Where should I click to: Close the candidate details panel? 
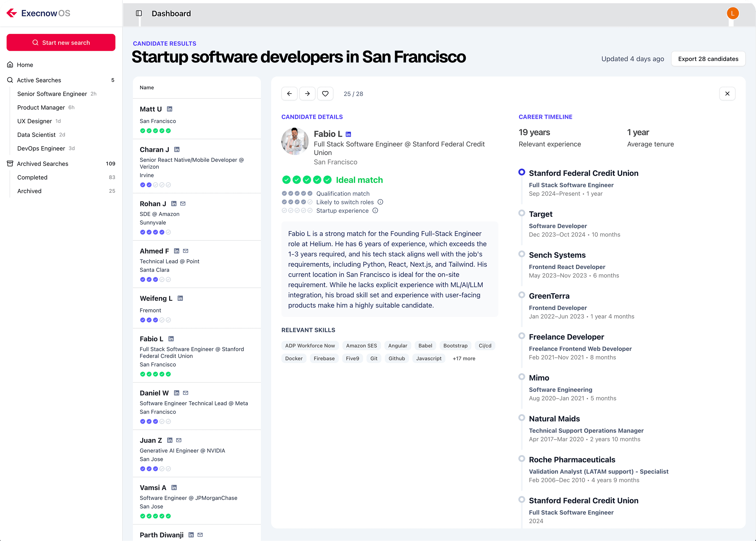[727, 94]
